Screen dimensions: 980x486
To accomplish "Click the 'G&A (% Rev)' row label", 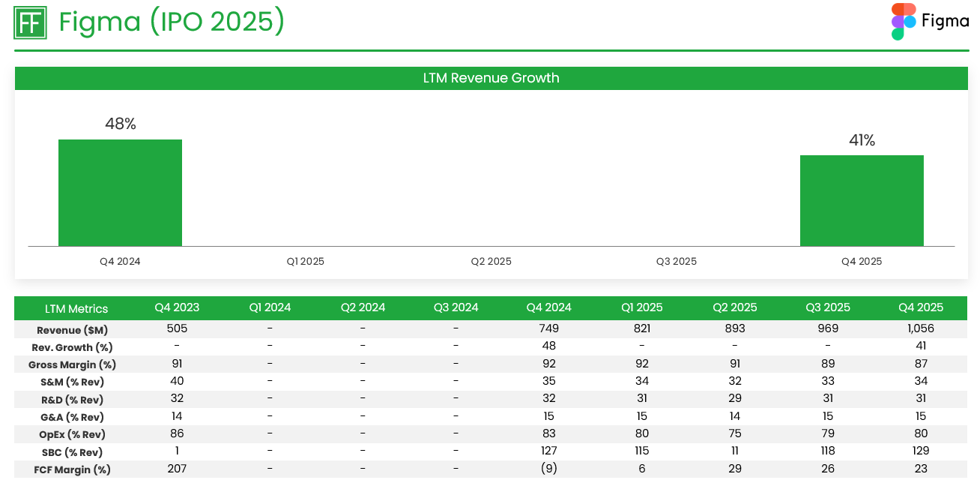I will click(x=72, y=417).
